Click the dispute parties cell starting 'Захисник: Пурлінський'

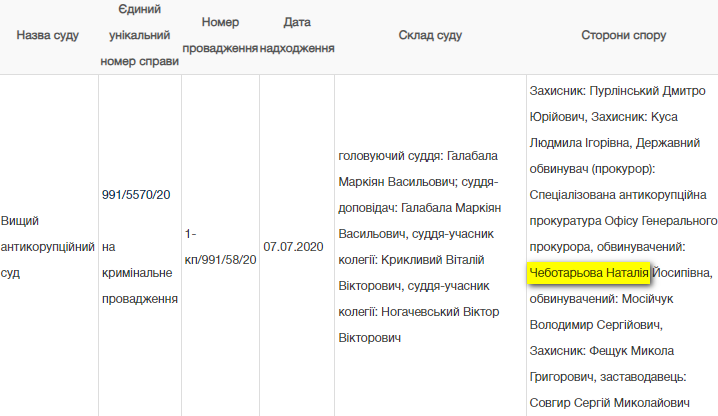tap(623, 247)
